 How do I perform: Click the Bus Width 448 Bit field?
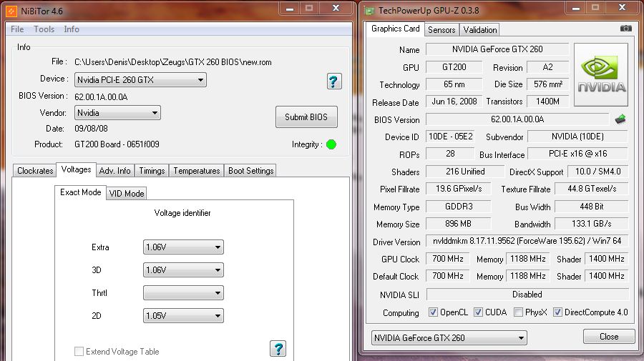click(x=592, y=207)
